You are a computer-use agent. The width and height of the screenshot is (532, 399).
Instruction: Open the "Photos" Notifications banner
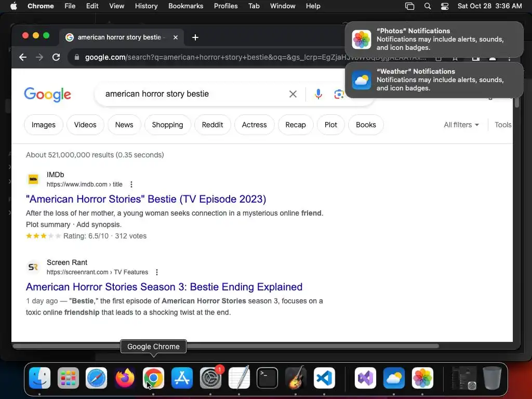coord(434,39)
